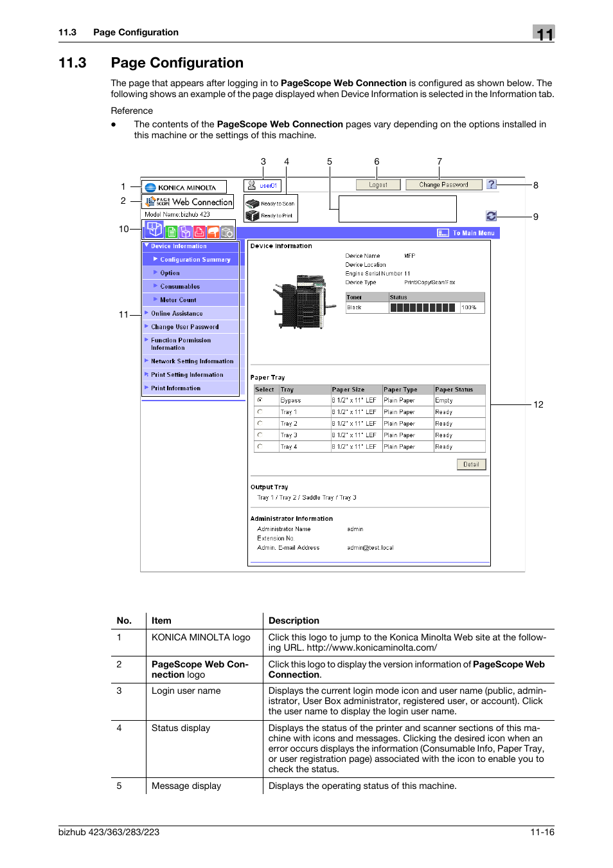The image size is (613, 868).
Task: Click the To Main Menu link
Action: click(x=474, y=233)
